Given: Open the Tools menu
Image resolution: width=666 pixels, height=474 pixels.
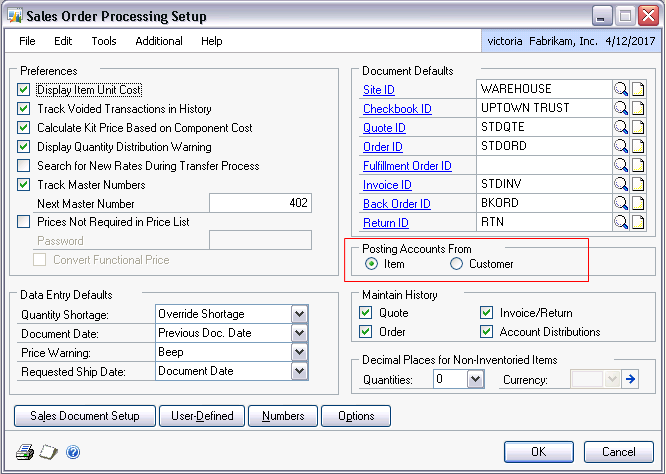Looking at the screenshot, I should [x=104, y=41].
